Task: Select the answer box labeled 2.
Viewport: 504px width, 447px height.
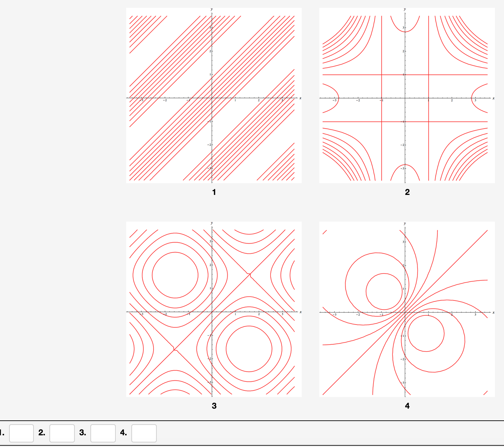Action: click(x=62, y=433)
